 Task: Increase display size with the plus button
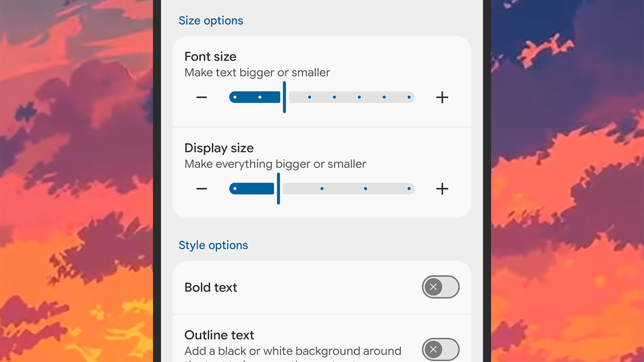click(x=442, y=189)
